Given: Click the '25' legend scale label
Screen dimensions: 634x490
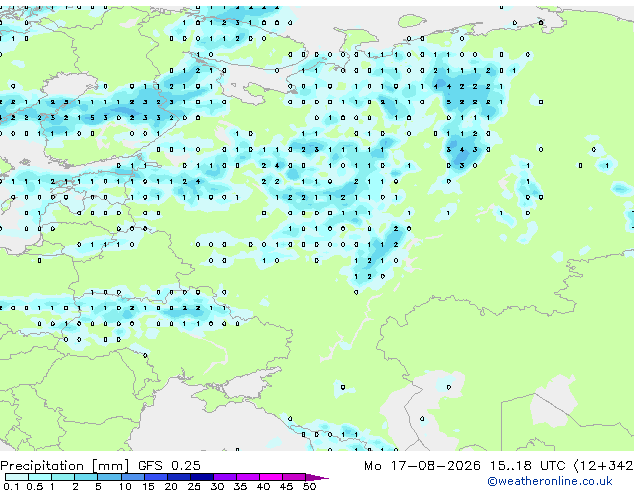Looking at the screenshot, I should (194, 486).
